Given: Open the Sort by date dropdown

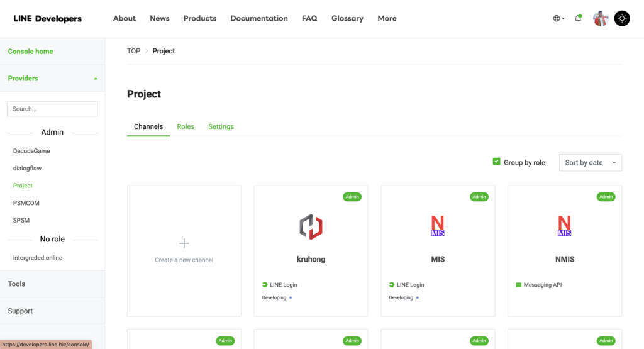Looking at the screenshot, I should tap(590, 163).
